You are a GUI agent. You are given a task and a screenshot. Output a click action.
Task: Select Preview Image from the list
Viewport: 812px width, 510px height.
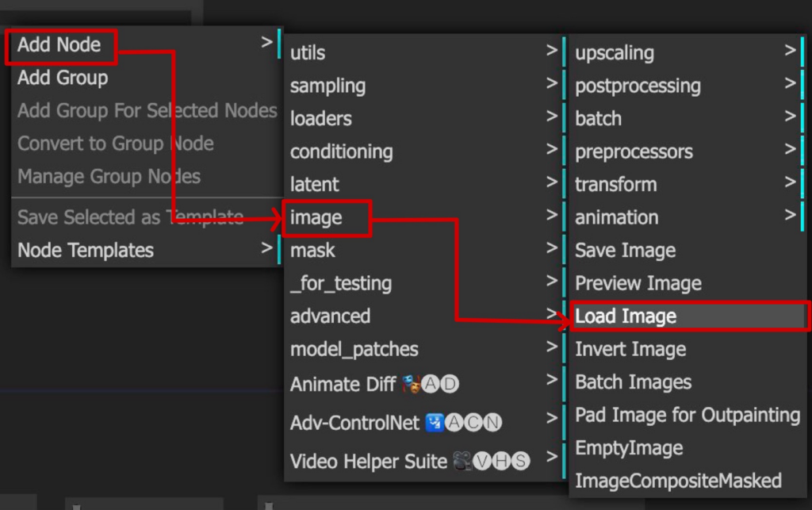click(x=638, y=283)
